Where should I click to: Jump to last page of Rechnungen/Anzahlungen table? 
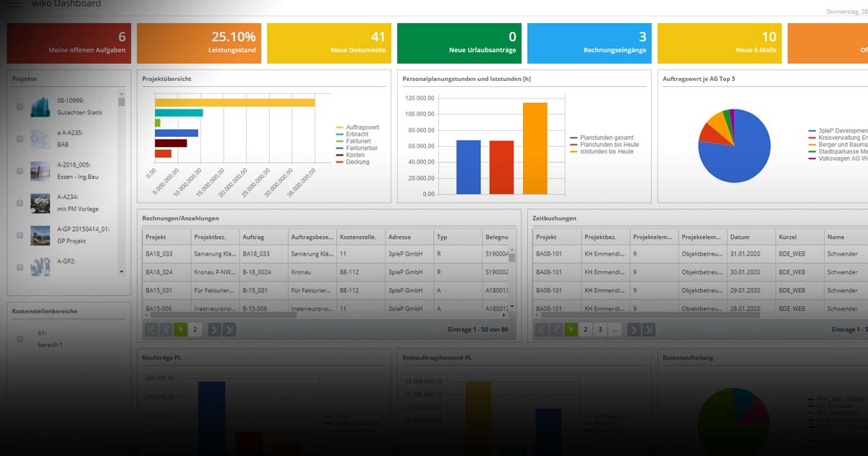pos(229,330)
